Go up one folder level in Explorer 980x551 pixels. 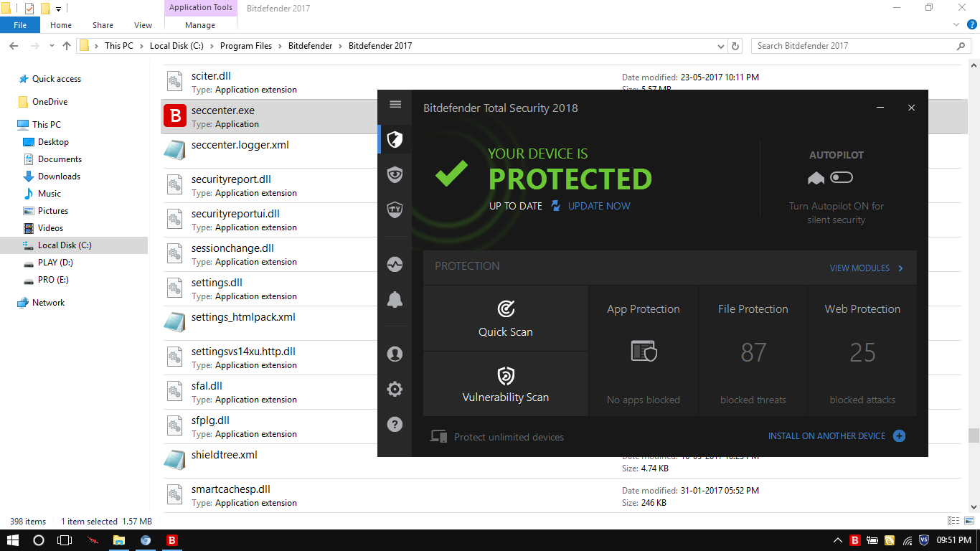pyautogui.click(x=67, y=46)
